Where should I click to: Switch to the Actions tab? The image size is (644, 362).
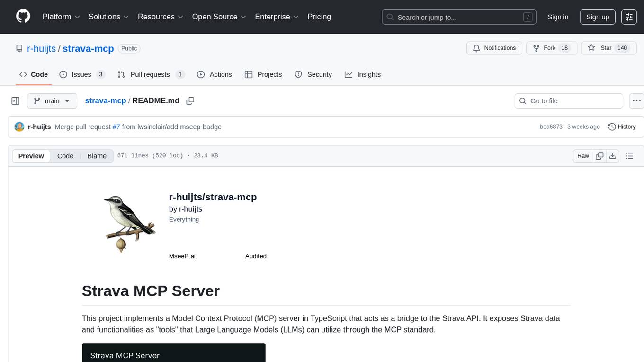(214, 74)
